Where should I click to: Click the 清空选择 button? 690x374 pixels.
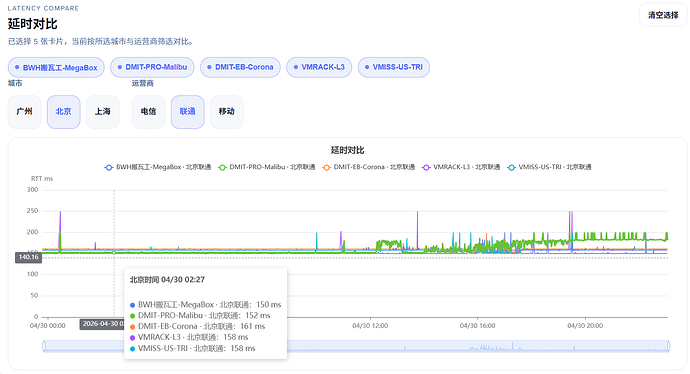click(x=663, y=15)
